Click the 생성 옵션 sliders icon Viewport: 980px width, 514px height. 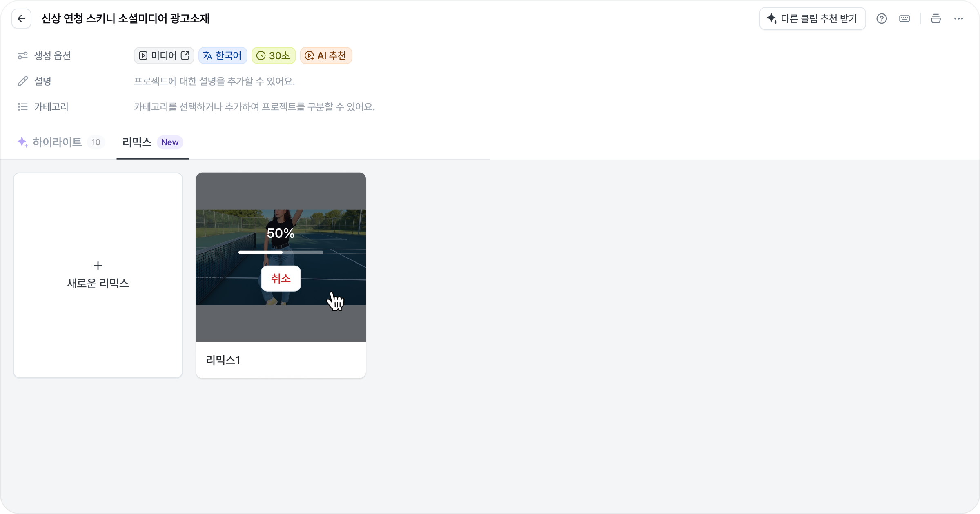point(22,55)
